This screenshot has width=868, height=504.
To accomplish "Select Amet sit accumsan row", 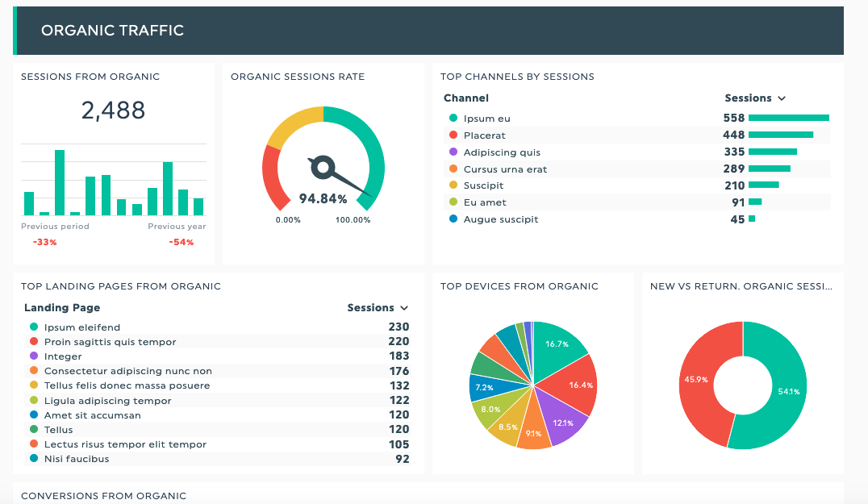I will 216,415.
